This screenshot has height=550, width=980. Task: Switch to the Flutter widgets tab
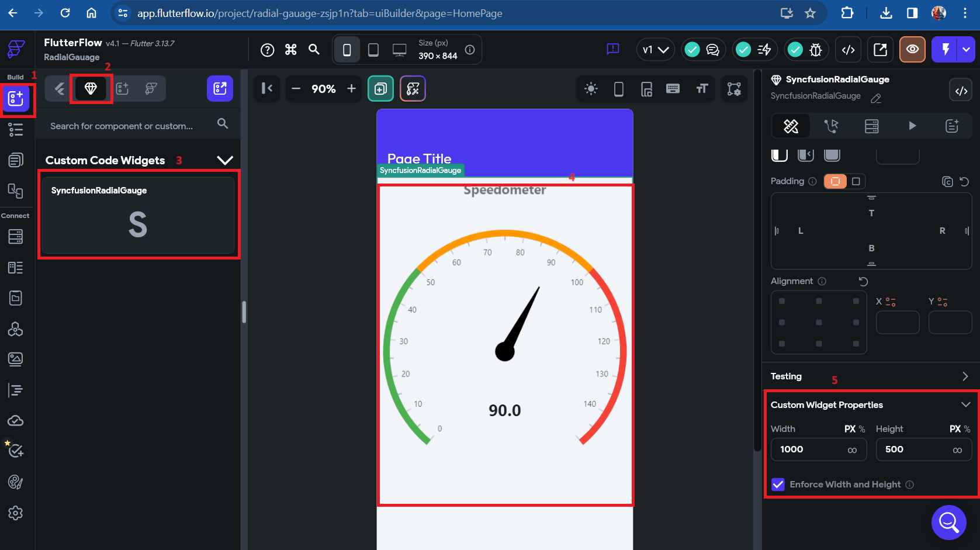pos(60,88)
